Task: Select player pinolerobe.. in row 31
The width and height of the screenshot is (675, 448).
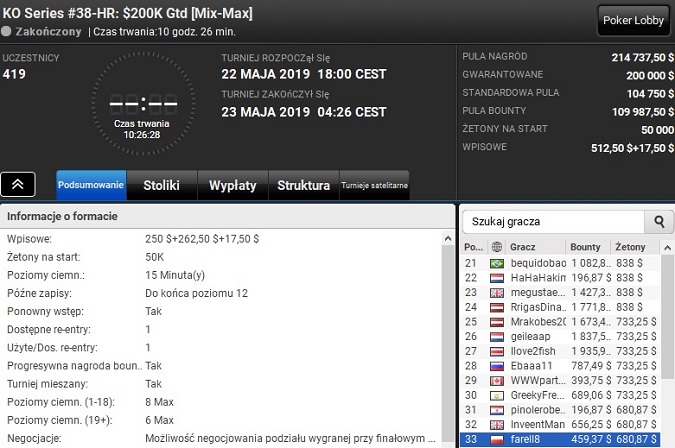Action: click(x=560, y=410)
